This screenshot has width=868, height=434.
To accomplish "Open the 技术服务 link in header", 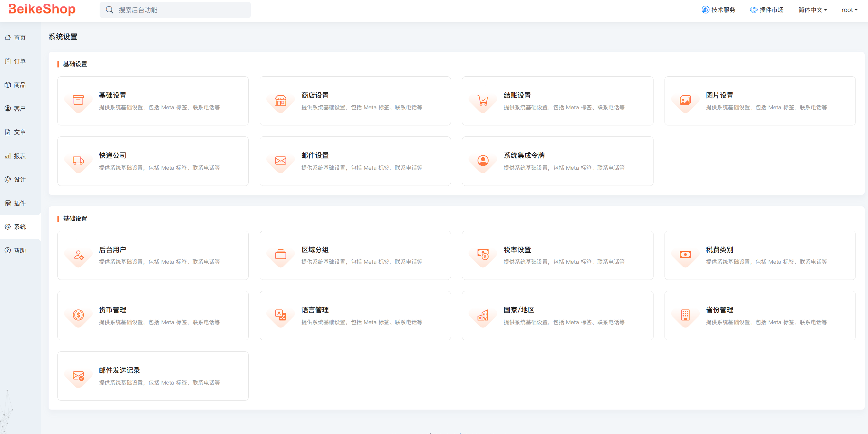I will (718, 10).
